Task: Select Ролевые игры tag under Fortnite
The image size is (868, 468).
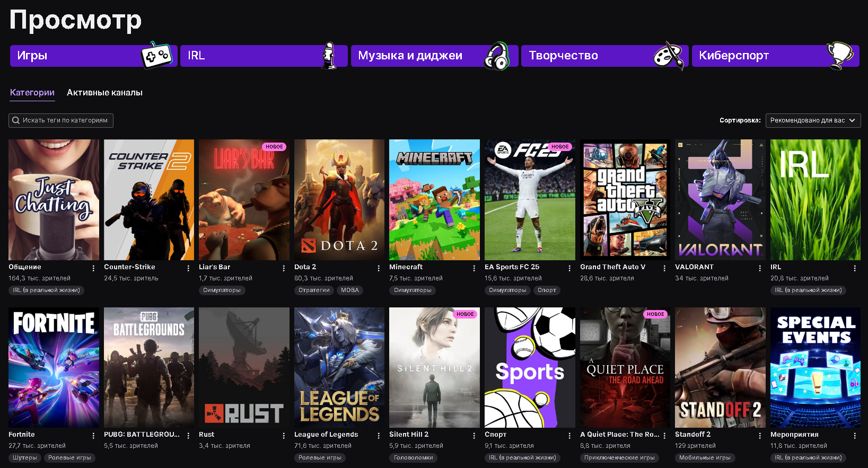Action: click(69, 458)
